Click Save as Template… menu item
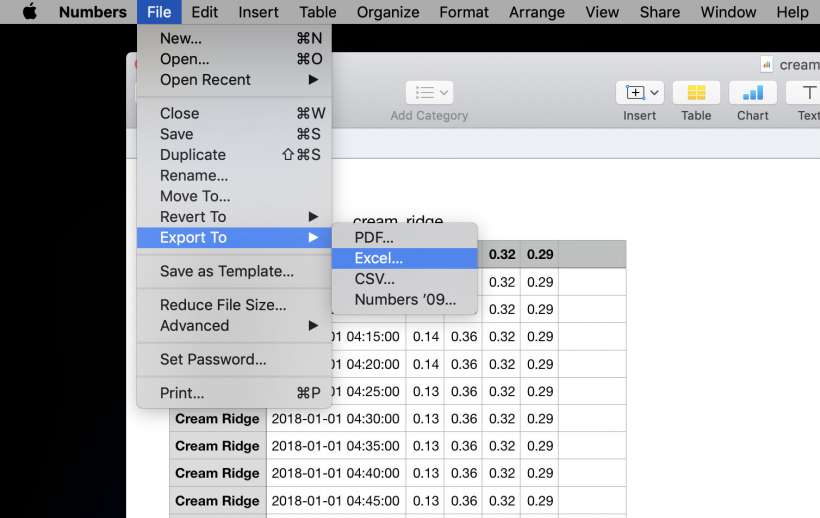The width and height of the screenshot is (820, 518). click(227, 271)
